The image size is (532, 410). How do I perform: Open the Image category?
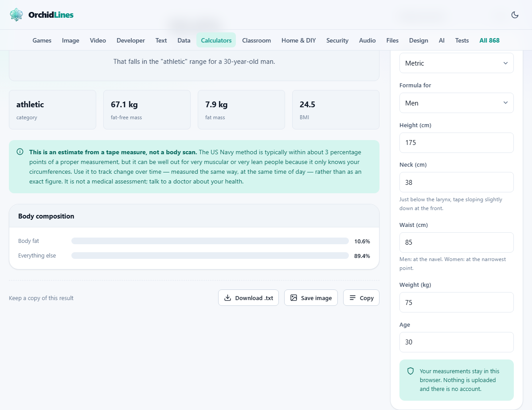[70, 40]
